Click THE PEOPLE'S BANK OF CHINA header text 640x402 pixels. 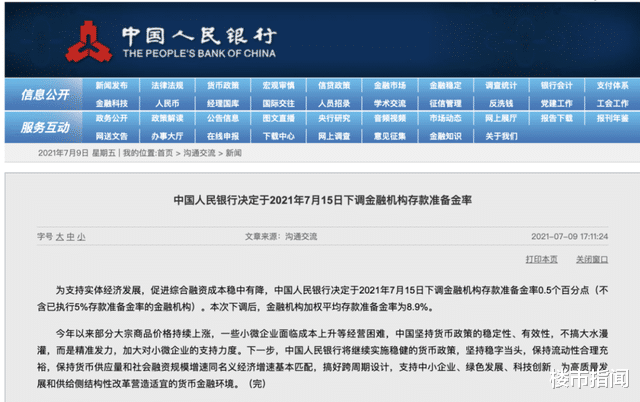point(199,53)
